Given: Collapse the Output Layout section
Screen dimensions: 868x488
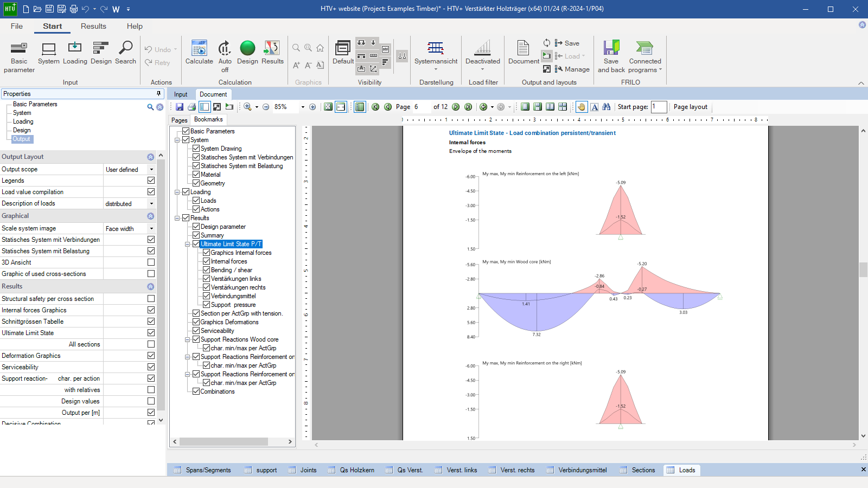Looking at the screenshot, I should (150, 157).
